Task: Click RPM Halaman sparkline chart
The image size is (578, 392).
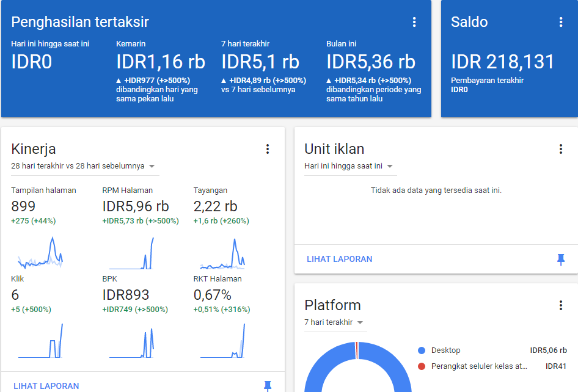Action: coord(131,253)
